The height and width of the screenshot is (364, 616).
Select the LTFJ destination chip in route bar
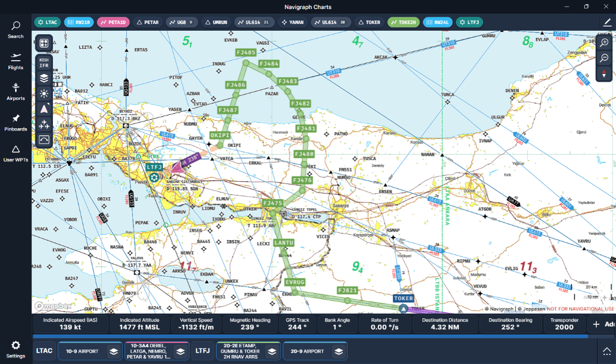coord(469,22)
